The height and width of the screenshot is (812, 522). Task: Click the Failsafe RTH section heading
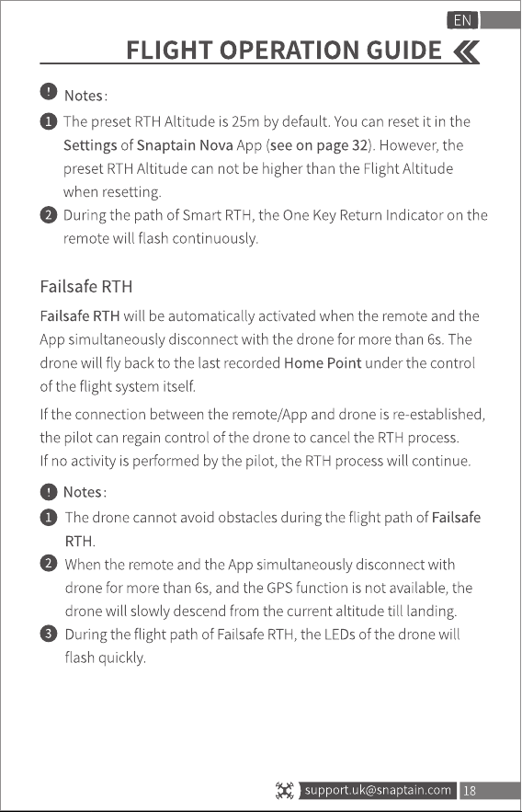tap(85, 286)
